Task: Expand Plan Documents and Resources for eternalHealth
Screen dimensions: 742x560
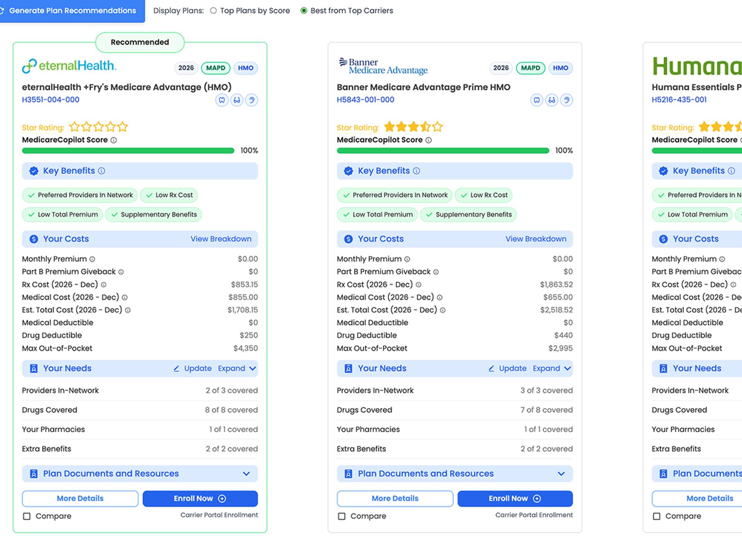Action: click(x=246, y=474)
